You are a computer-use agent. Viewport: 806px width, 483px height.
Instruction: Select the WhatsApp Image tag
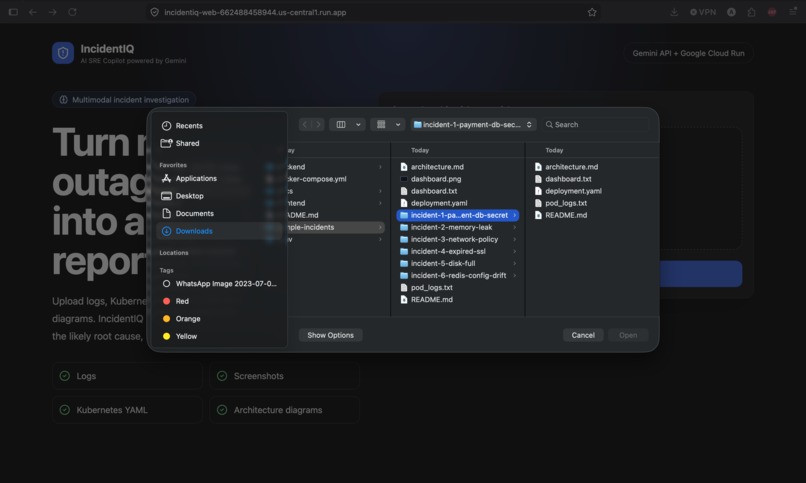coord(219,284)
